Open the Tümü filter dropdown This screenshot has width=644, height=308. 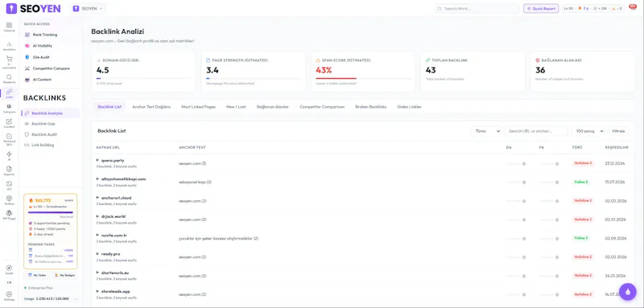[x=486, y=131]
